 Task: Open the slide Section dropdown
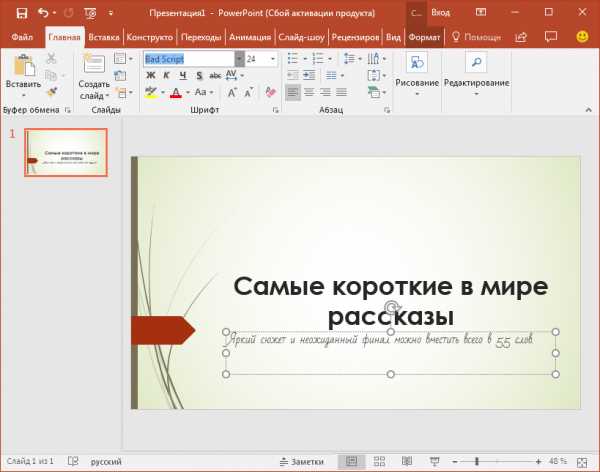124,92
